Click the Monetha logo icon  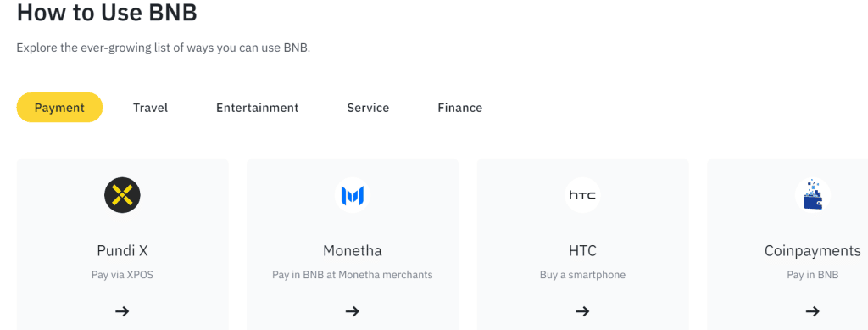(352, 195)
